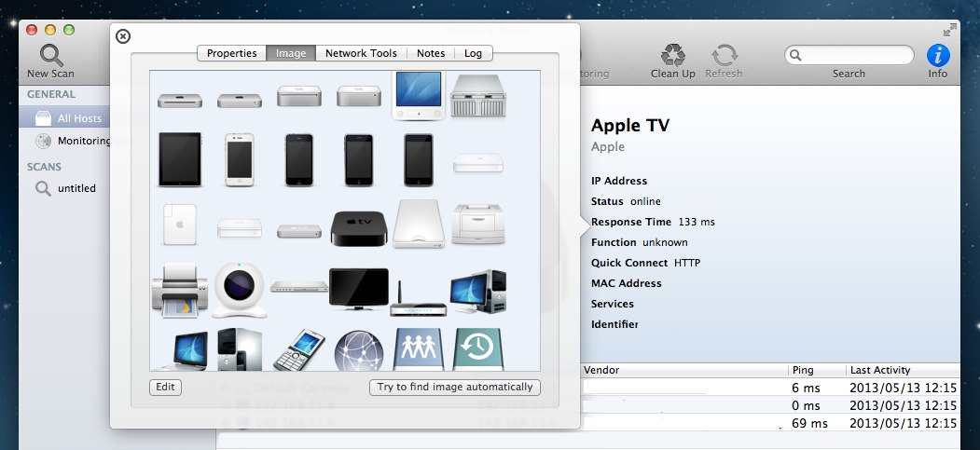Click the Refresh toolbar icon
Image resolution: width=980 pixels, height=450 pixels.
724,55
